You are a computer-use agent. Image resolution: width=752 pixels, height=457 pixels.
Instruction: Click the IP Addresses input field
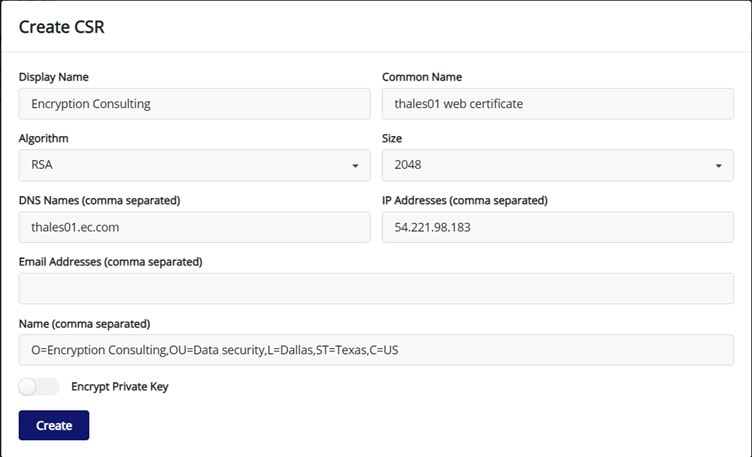[x=557, y=227]
